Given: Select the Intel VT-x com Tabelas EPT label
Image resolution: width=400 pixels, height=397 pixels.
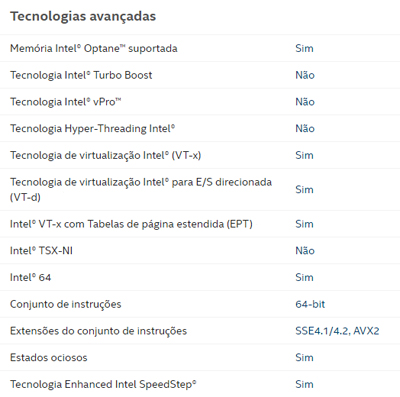Looking at the screenshot, I should coord(131,224).
